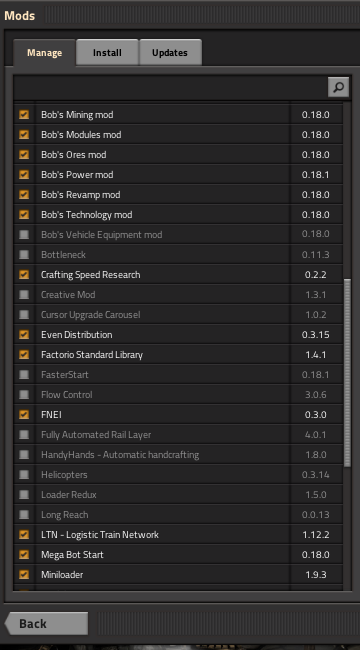The image size is (360, 650).
Task: Select the Manage tab
Action: [x=44, y=53]
